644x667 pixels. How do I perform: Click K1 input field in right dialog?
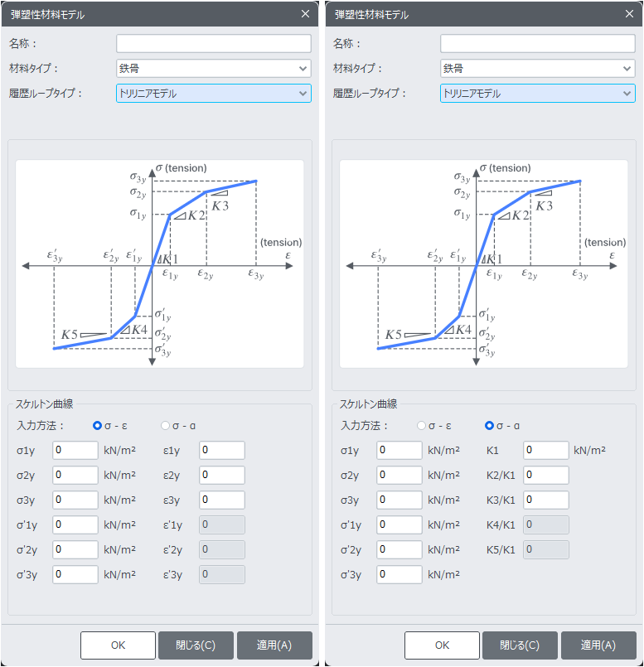[x=546, y=450]
